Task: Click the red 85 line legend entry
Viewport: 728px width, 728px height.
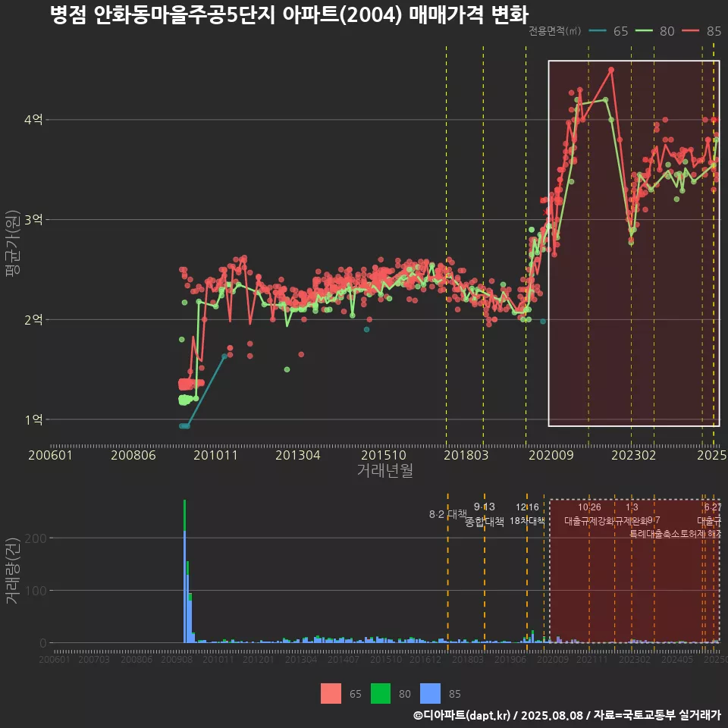Action: pos(701,31)
